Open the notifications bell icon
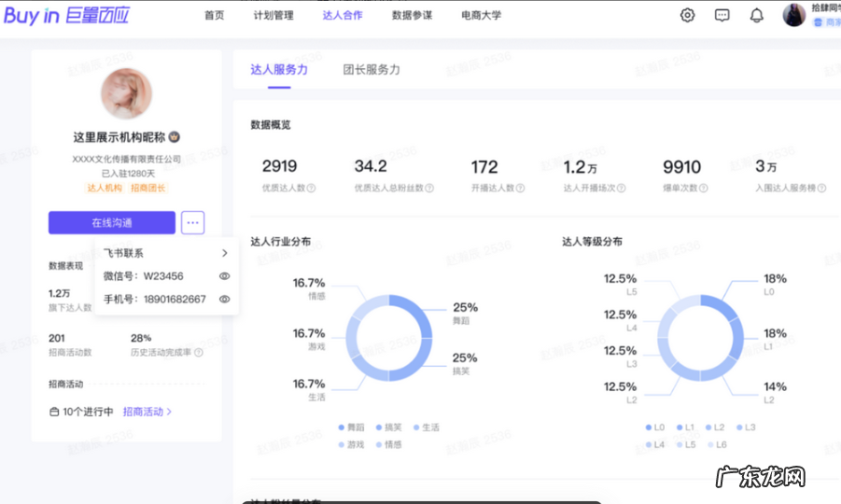The image size is (841, 504). click(x=756, y=15)
